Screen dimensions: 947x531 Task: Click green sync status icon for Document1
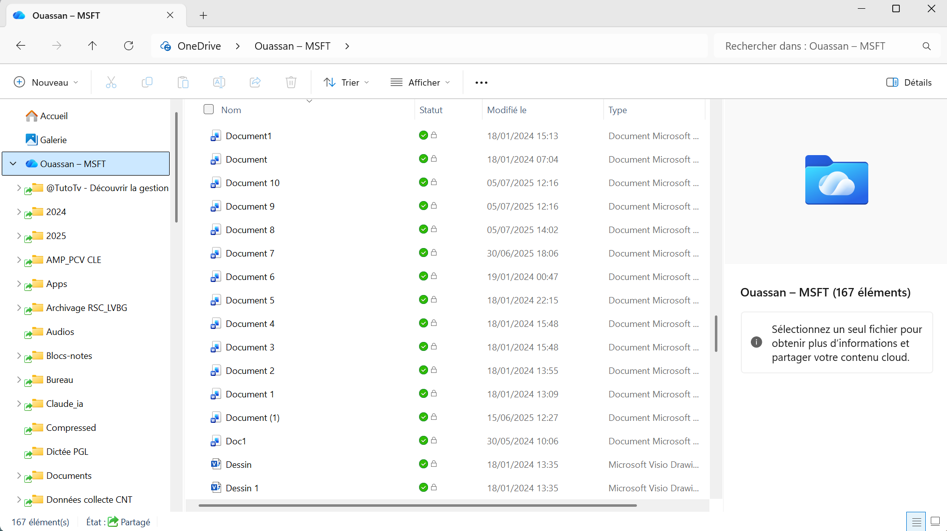[423, 135]
